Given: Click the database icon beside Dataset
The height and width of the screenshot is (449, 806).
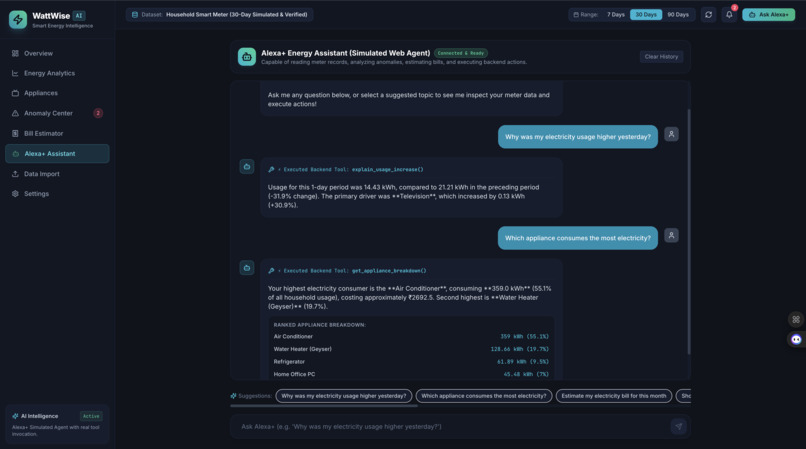Looking at the screenshot, I should [135, 15].
